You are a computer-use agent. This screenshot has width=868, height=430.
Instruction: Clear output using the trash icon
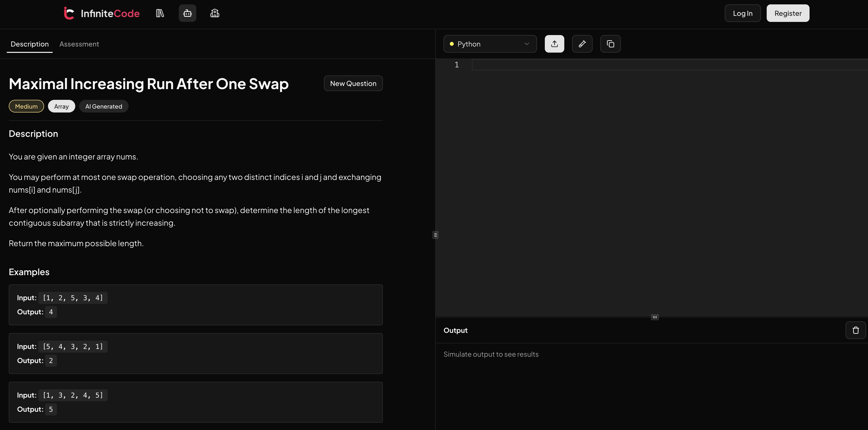point(855,330)
